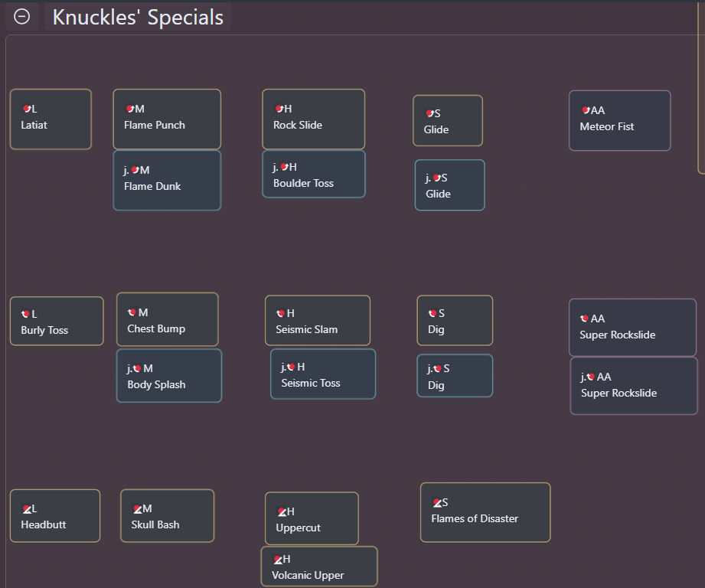The width and height of the screenshot is (705, 588).
Task: Open the j. AA Super Rockslide card
Action: (x=634, y=386)
